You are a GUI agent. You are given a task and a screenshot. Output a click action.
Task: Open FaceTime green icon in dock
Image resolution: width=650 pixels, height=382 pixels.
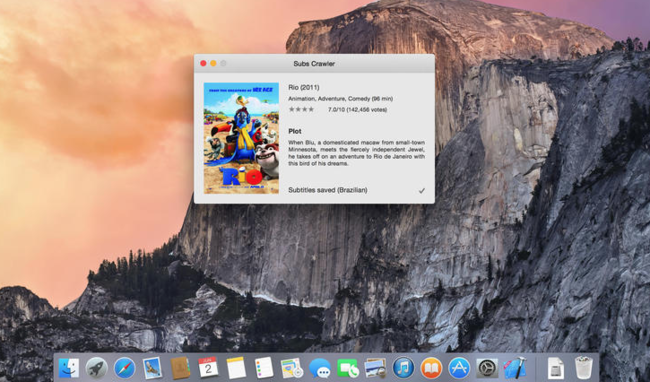348,367
